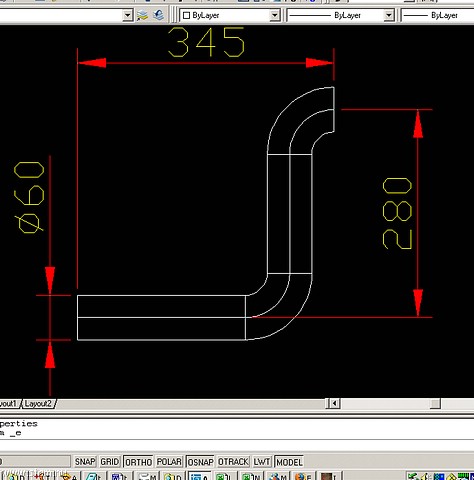Select the ø60 dimension text
Image resolution: width=474 pixels, height=480 pixels.
(x=29, y=197)
